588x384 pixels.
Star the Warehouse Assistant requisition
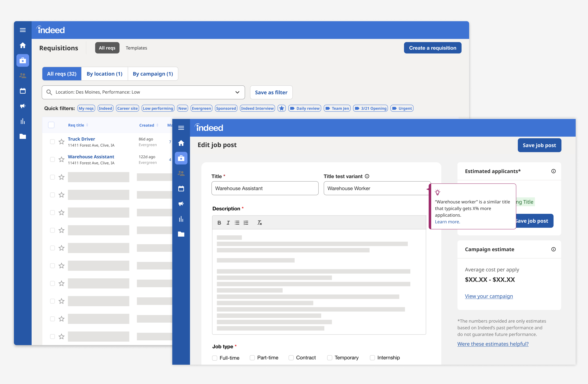pyautogui.click(x=62, y=159)
